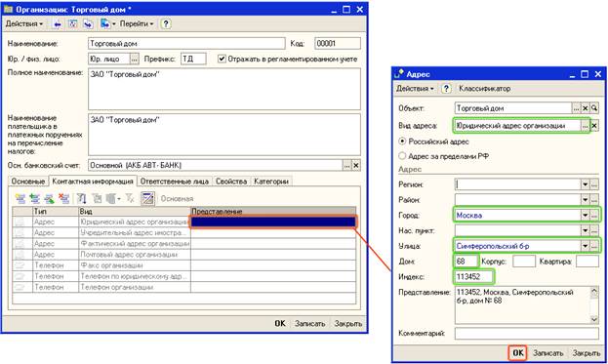
Task: Click the delete row red X icon
Action: pyautogui.click(x=63, y=199)
